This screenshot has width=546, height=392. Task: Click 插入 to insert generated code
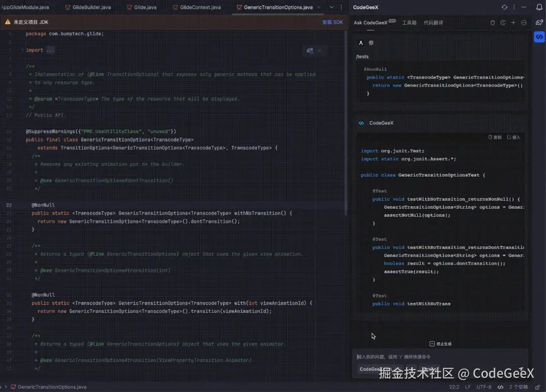coord(514,137)
